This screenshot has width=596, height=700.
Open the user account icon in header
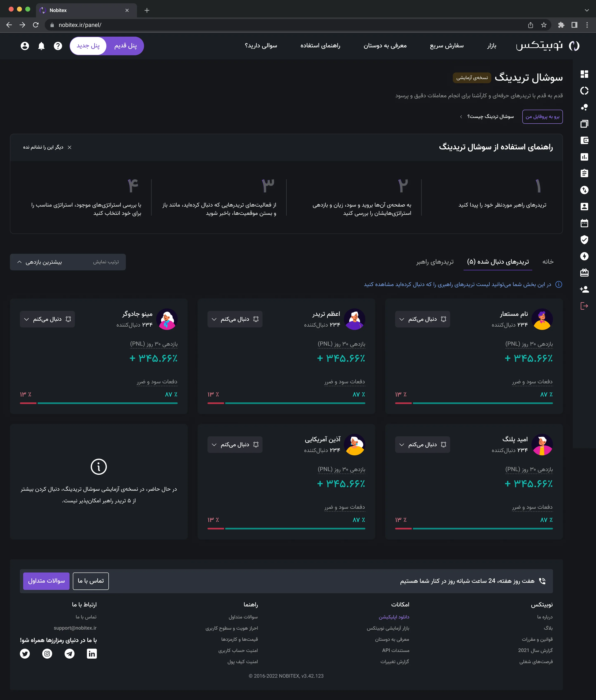click(x=25, y=46)
